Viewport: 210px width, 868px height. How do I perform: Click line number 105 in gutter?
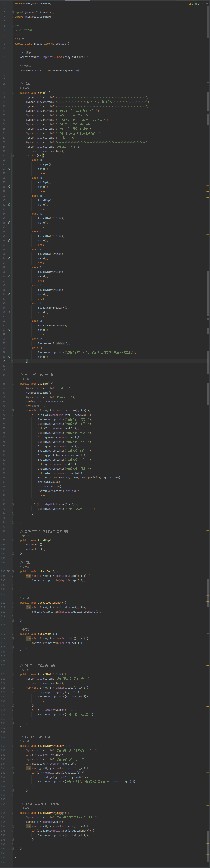(3, 571)
